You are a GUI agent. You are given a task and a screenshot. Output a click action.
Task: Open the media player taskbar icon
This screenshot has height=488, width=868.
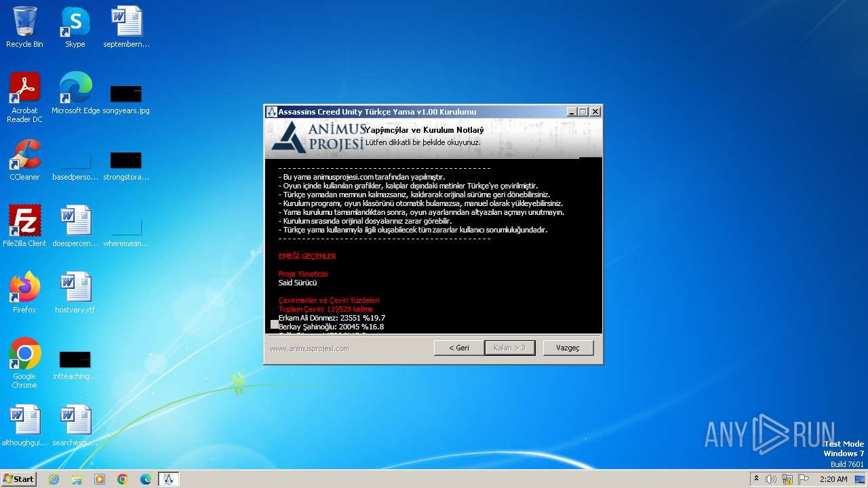(100, 479)
